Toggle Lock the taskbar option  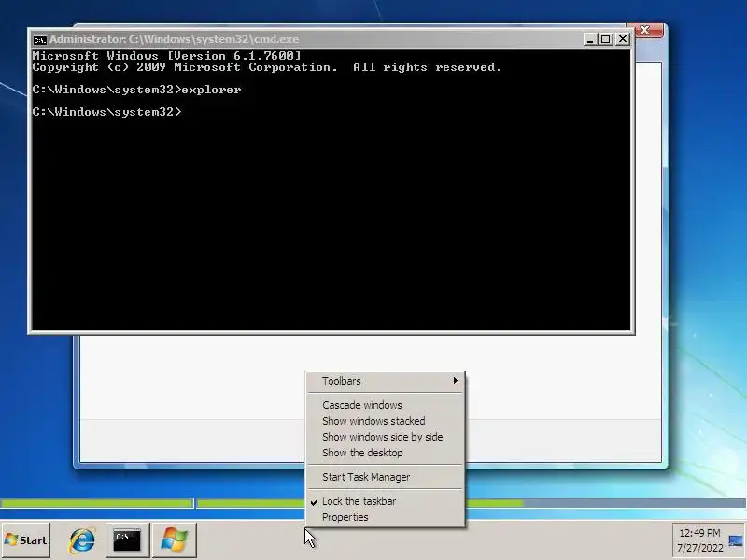[386, 501]
